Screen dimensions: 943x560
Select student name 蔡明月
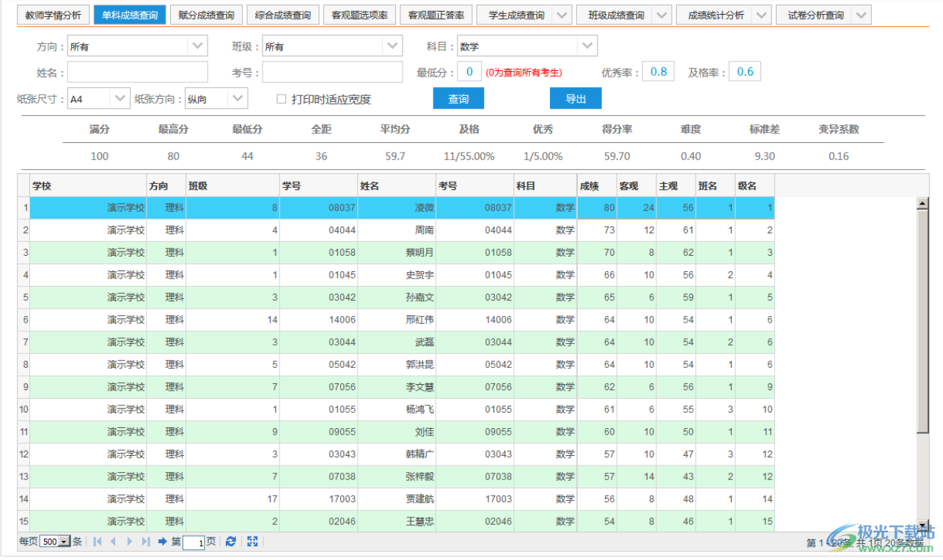420,253
